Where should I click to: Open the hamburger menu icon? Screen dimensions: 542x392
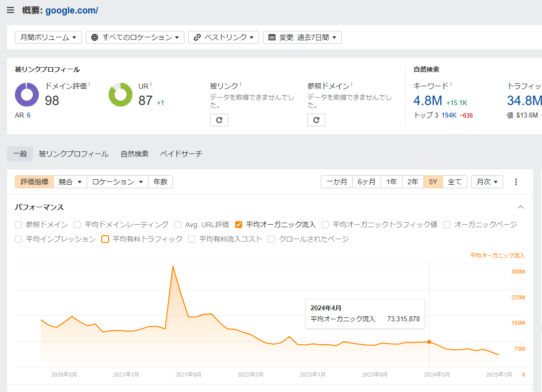click(10, 10)
